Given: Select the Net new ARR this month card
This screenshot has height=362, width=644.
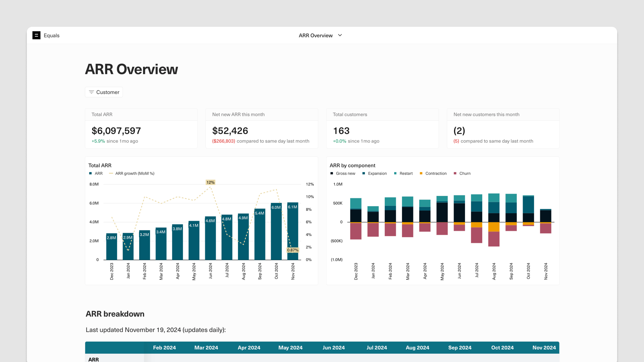Looking at the screenshot, I should pyautogui.click(x=262, y=128).
